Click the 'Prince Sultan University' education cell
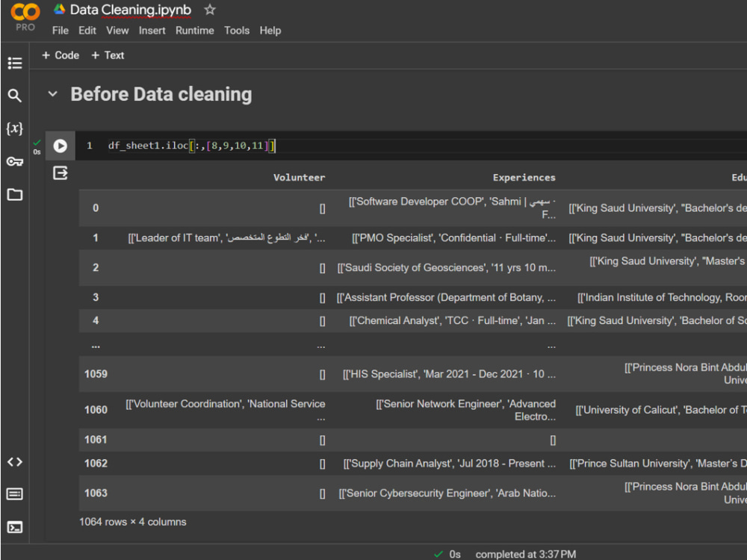The image size is (747, 560). pyautogui.click(x=658, y=464)
